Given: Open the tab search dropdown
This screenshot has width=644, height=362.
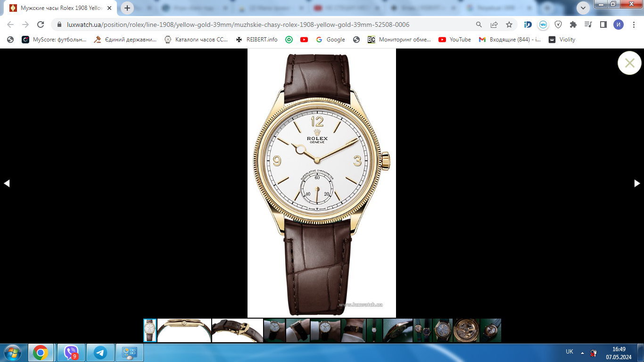Looking at the screenshot, I should [x=583, y=8].
